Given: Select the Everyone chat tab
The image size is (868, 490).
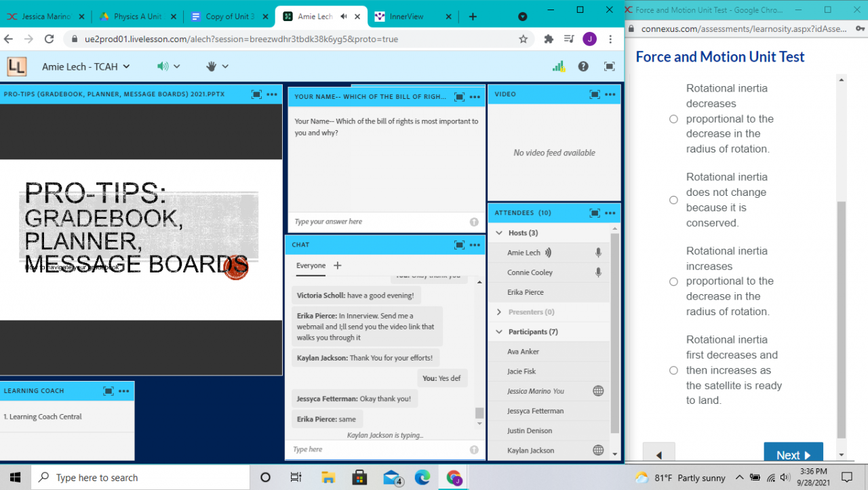Looking at the screenshot, I should [311, 266].
